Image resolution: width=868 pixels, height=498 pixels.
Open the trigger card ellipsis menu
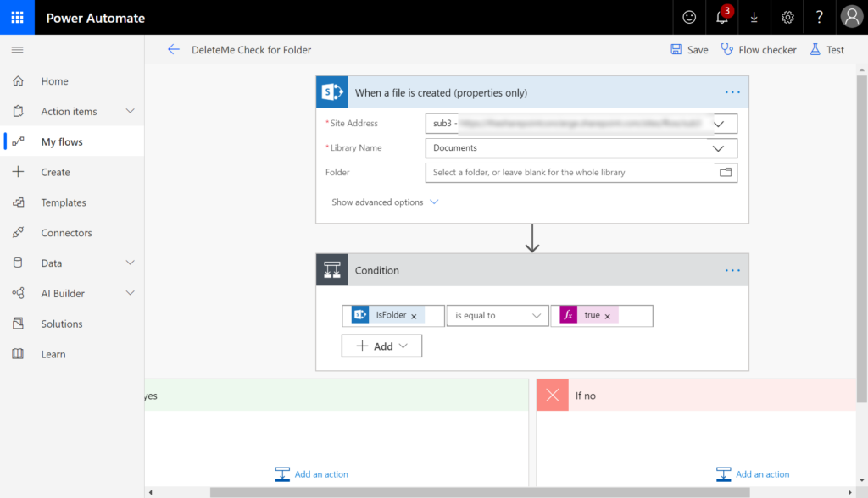click(x=732, y=92)
